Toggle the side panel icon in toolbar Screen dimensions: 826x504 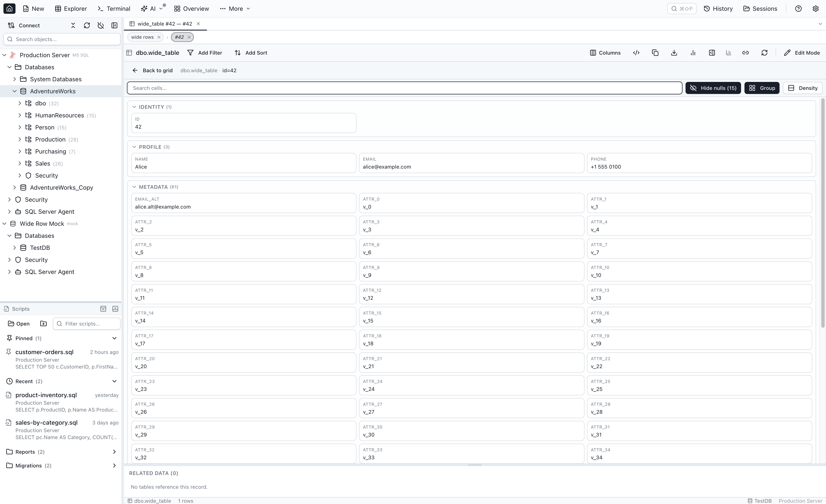pyautogui.click(x=712, y=53)
